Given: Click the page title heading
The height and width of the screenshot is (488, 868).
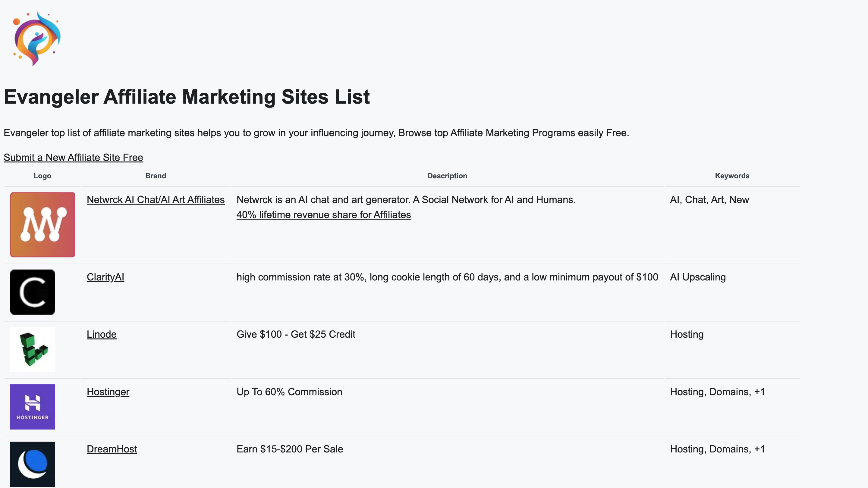Looking at the screenshot, I should [187, 97].
